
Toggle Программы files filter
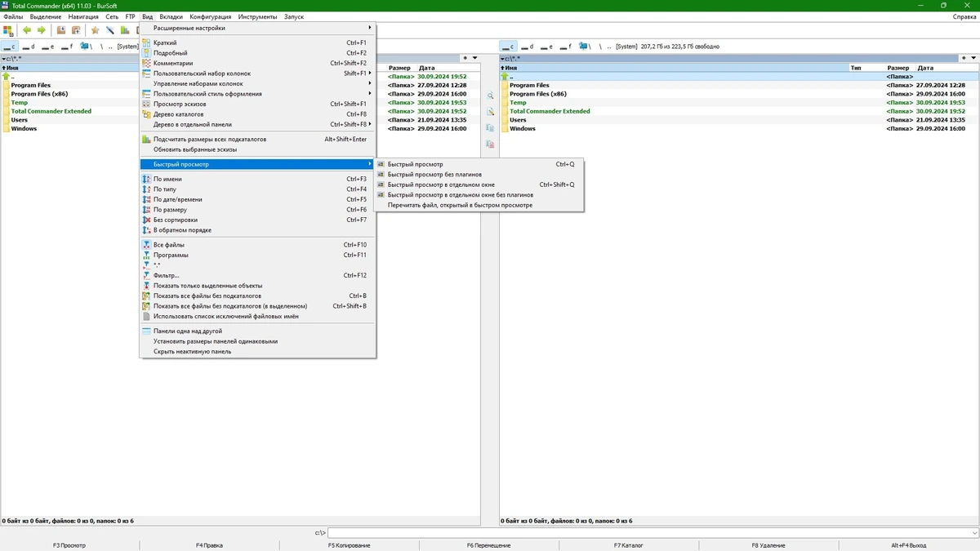[x=257, y=255]
